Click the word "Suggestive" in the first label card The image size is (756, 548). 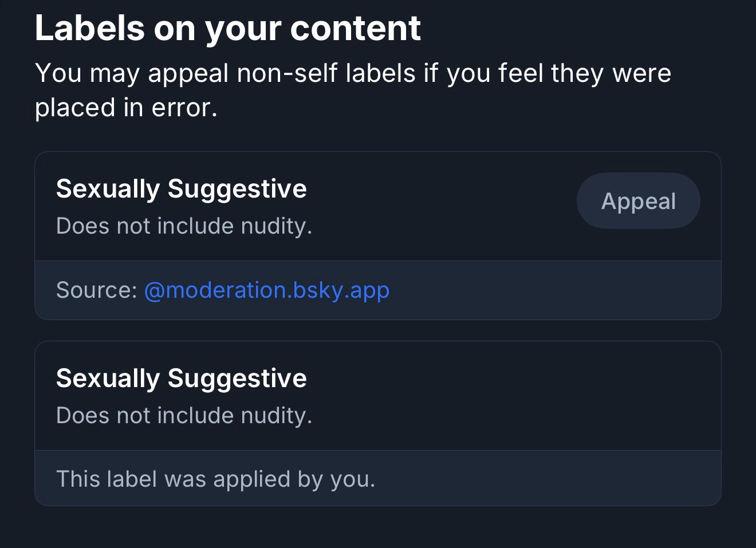pyautogui.click(x=237, y=189)
